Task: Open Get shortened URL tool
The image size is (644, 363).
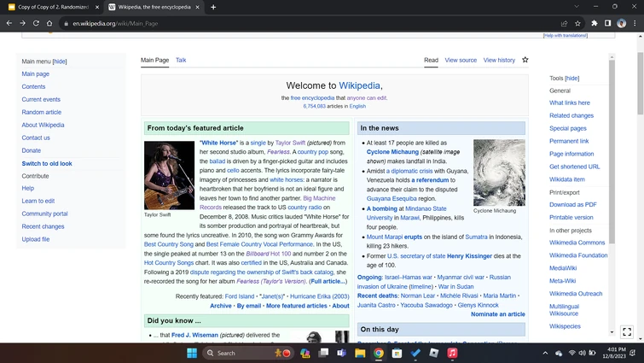Action: point(575,167)
